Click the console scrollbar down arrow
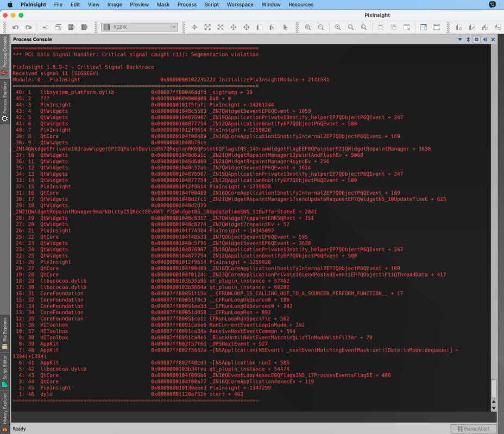Viewport: 504px width, 434px height. (x=494, y=409)
